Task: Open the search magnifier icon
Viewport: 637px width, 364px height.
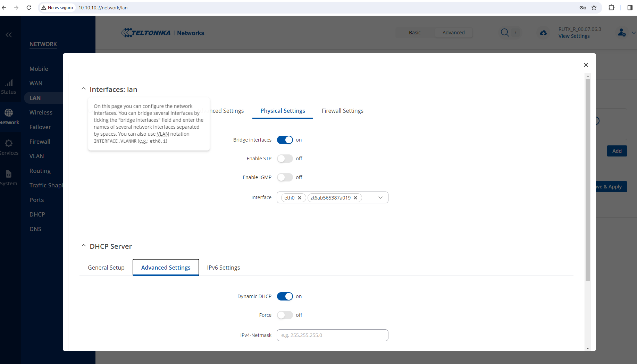Action: pyautogui.click(x=505, y=33)
